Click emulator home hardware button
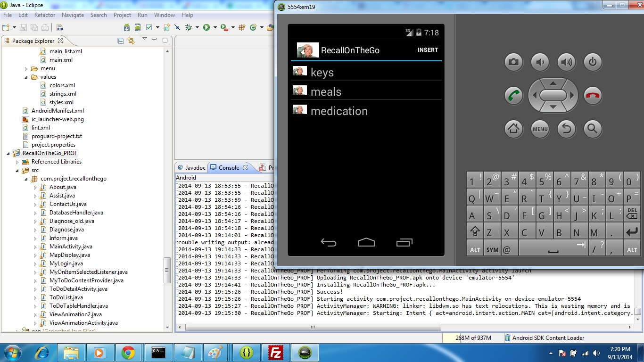Image resolution: width=644 pixels, height=362 pixels. click(513, 129)
